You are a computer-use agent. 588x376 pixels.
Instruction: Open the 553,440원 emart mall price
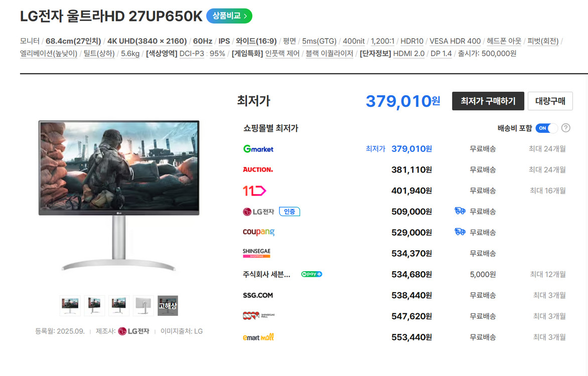tap(412, 338)
